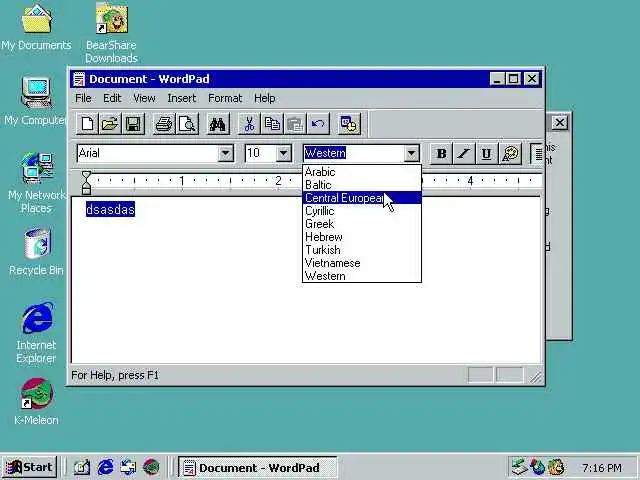The height and width of the screenshot is (480, 640).
Task: Pick Vietnamese from the script list
Action: 362,263
